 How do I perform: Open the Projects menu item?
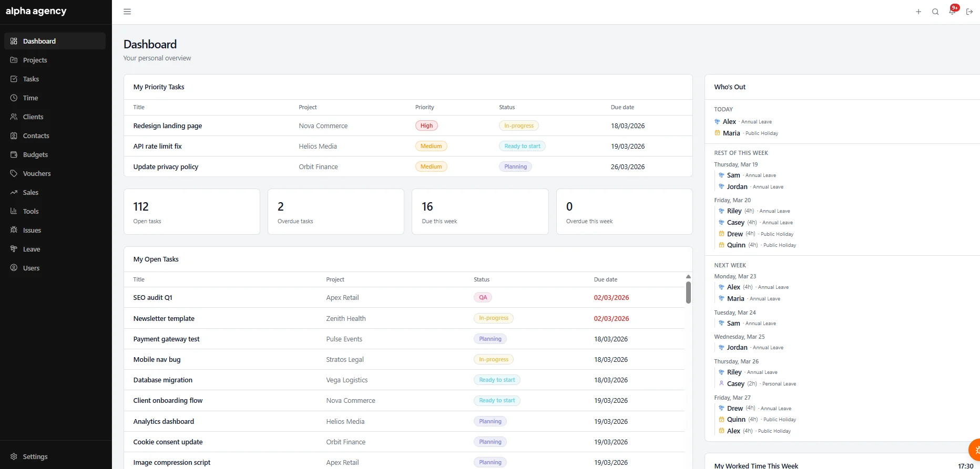(x=55, y=60)
